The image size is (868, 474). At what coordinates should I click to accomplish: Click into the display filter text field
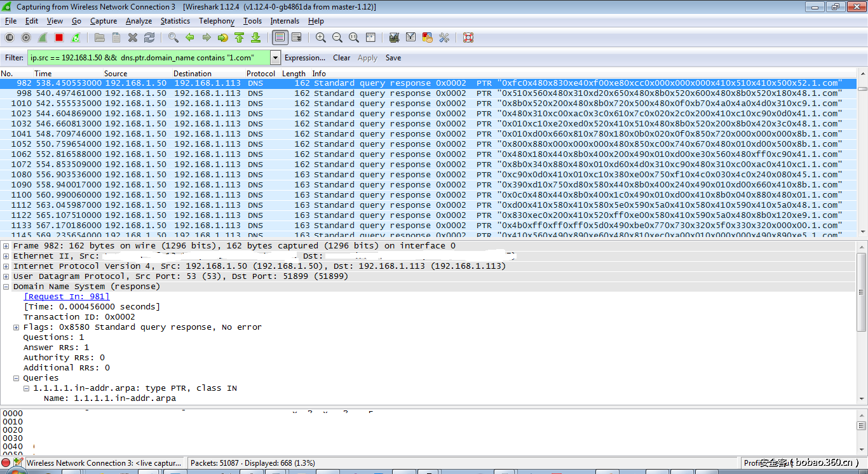click(x=149, y=58)
